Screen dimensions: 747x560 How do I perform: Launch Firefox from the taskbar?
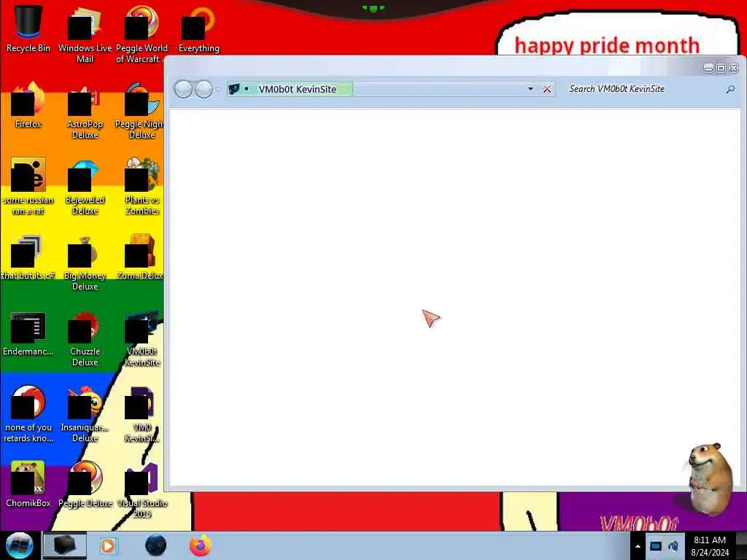pyautogui.click(x=201, y=545)
